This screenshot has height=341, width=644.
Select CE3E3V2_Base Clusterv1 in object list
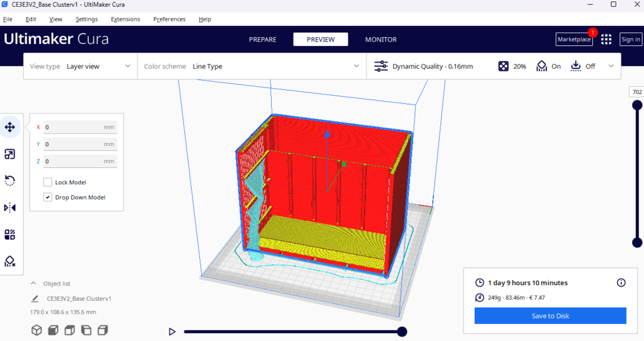tap(79, 299)
